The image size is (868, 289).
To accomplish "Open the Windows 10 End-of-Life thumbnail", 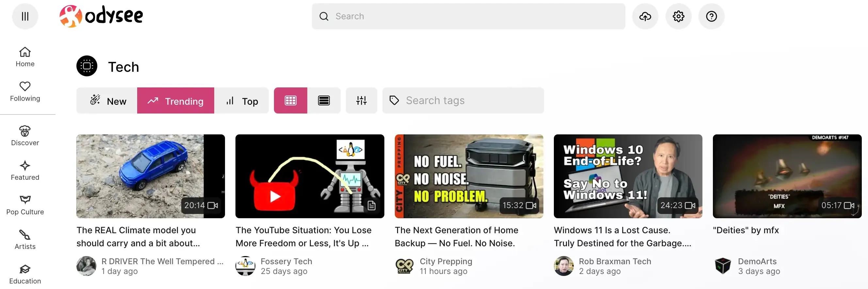I will pos(628,176).
